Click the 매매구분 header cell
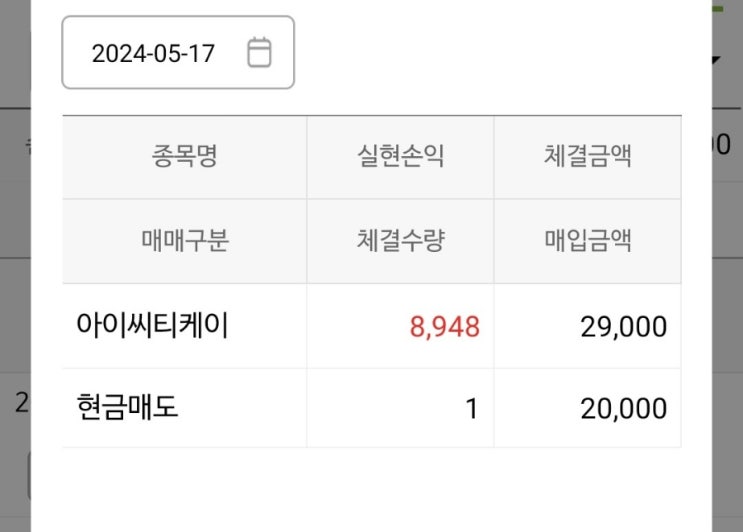The image size is (743, 532). tap(184, 241)
